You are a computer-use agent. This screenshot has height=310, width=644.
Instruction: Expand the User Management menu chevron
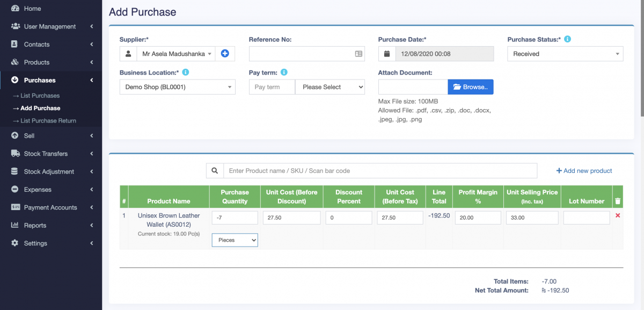pyautogui.click(x=92, y=26)
